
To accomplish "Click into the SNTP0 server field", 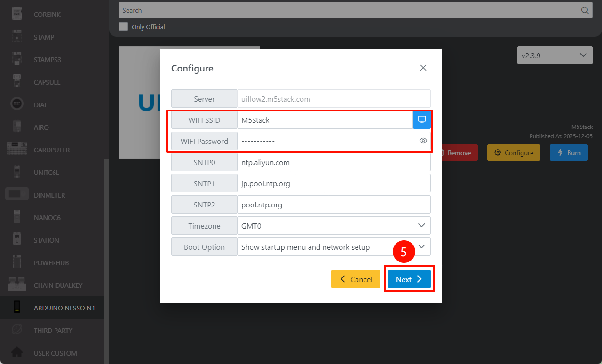I will [x=333, y=163].
